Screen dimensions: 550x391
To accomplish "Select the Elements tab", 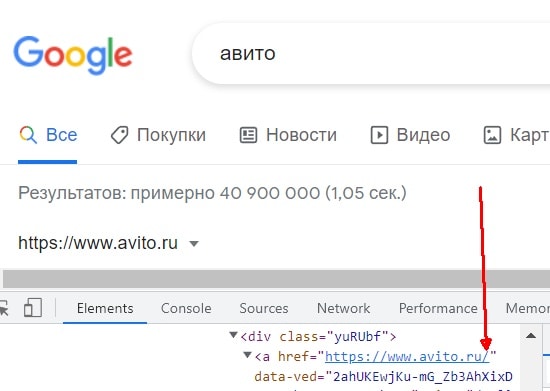I will [105, 309].
